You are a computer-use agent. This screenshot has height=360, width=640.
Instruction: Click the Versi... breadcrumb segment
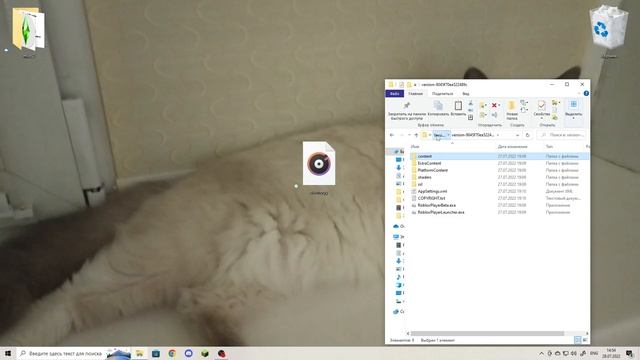coord(439,135)
